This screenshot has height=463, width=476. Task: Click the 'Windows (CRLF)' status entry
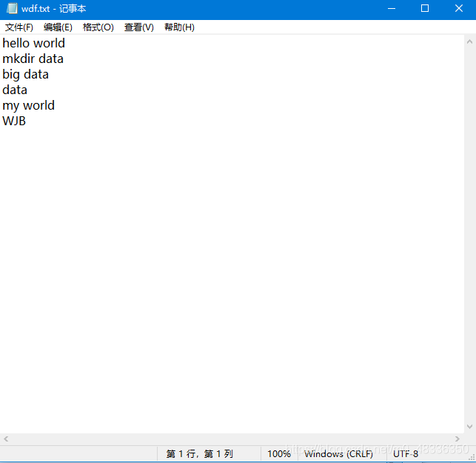point(338,454)
